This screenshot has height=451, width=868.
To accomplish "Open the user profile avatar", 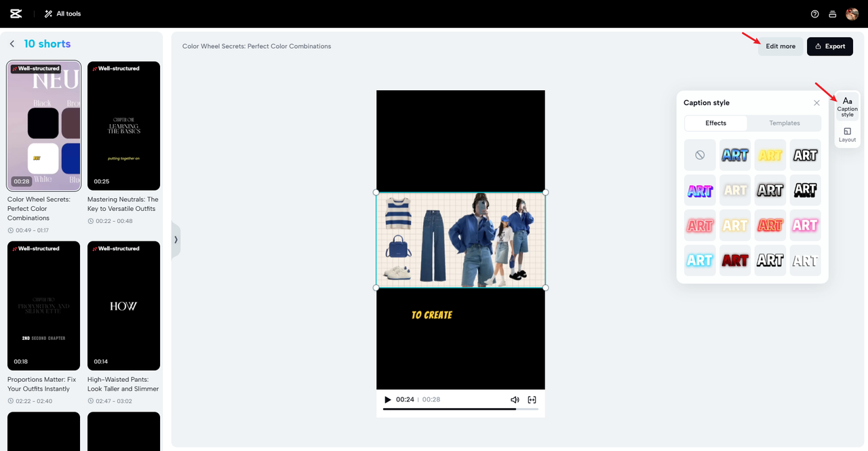I will (852, 14).
